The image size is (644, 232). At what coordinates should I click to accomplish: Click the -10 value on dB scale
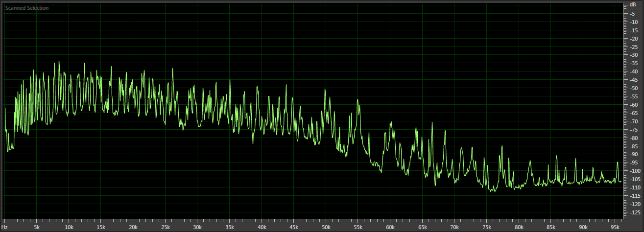(x=633, y=22)
